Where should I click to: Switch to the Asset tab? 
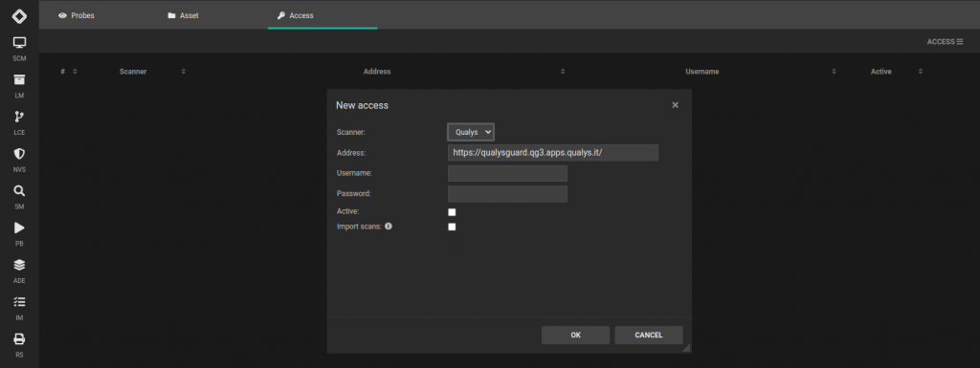coord(183,15)
